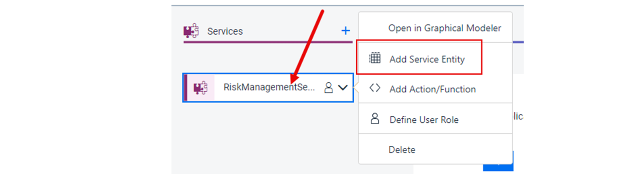
Task: Expand the chevron on the RiskManagementSe... tile
Action: 343,88
